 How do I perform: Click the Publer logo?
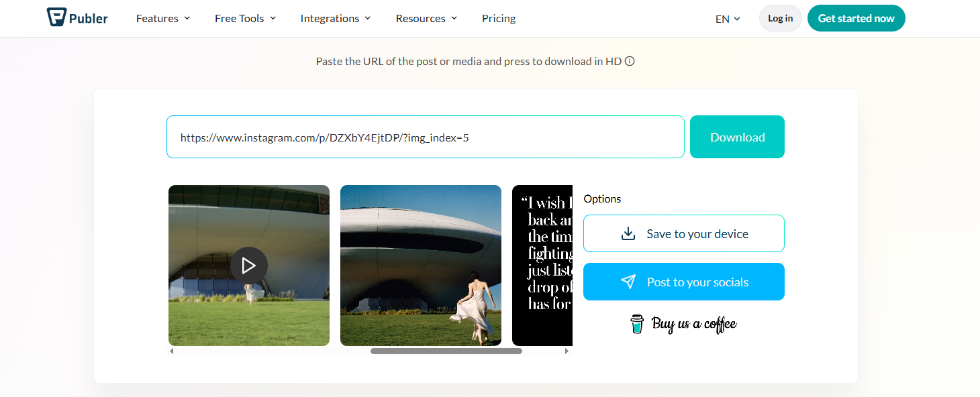click(77, 18)
